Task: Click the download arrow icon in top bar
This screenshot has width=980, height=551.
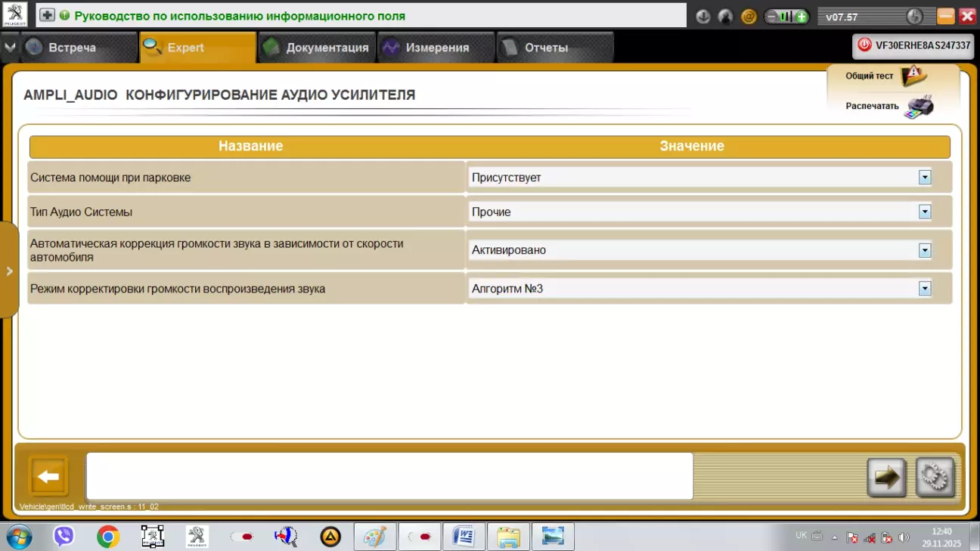Action: pyautogui.click(x=703, y=17)
